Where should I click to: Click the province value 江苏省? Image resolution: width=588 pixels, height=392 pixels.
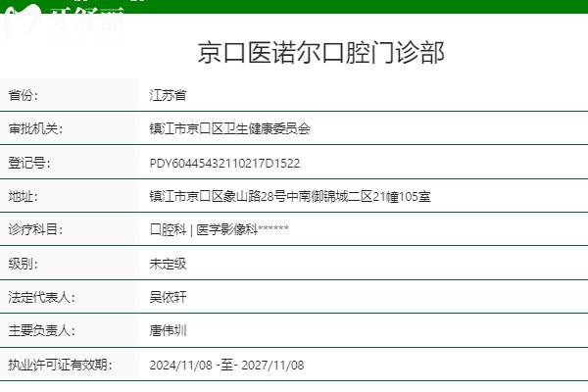(168, 95)
